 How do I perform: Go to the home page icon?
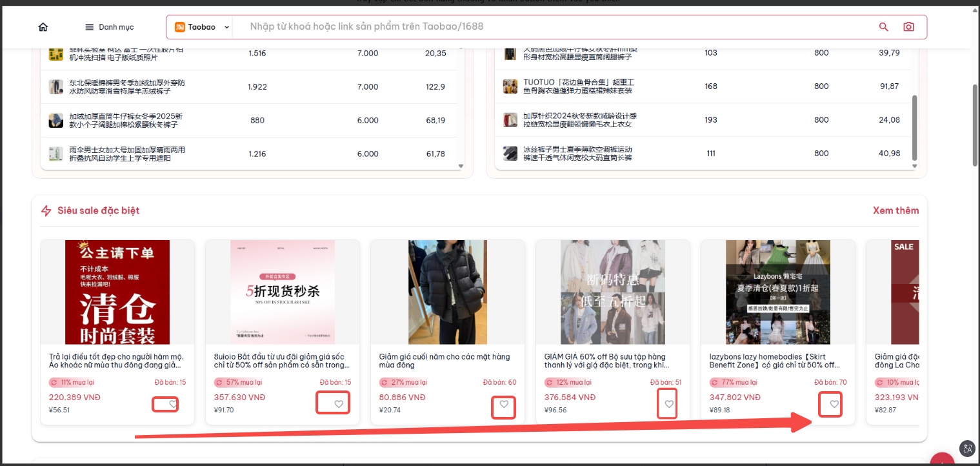43,27
